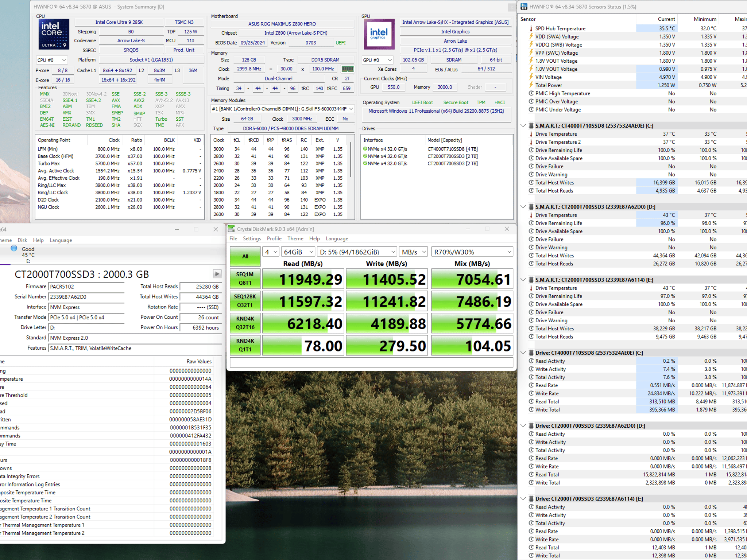This screenshot has height=560, width=747.
Task: Collapse S.M.A.R.T. CT2000T700SSD3 [D:] sensor group
Action: click(x=523, y=207)
